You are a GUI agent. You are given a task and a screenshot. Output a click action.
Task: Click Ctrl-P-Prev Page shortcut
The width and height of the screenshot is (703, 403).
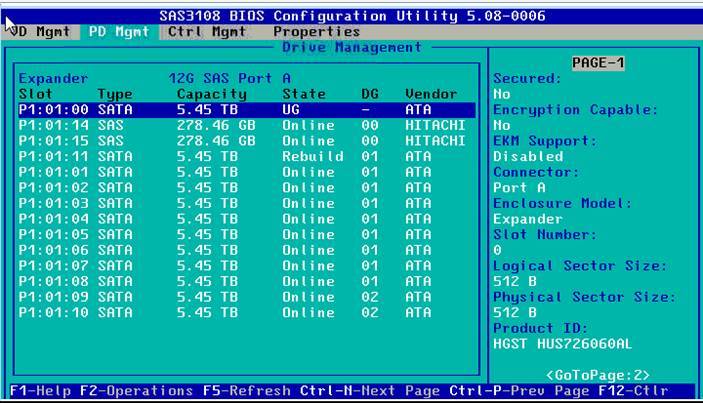[x=519, y=391]
